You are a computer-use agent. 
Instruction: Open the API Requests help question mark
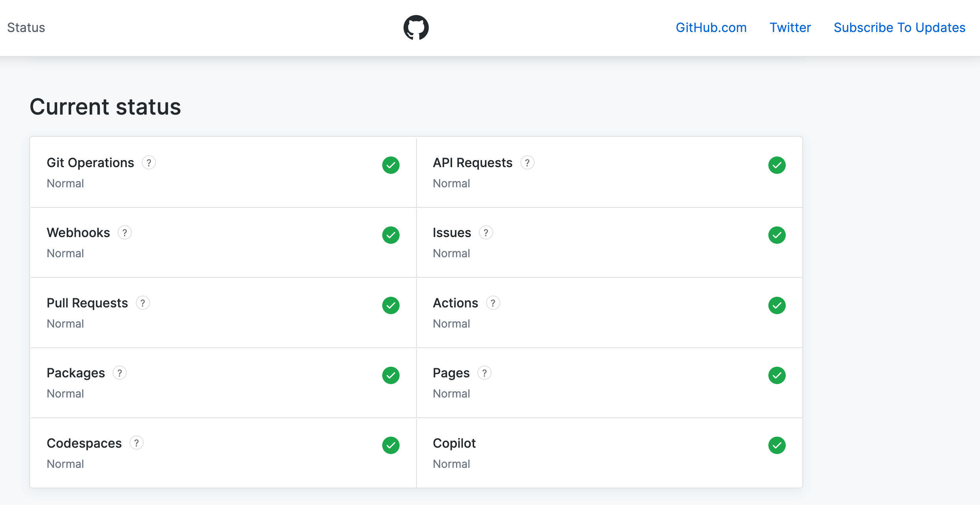tap(527, 163)
